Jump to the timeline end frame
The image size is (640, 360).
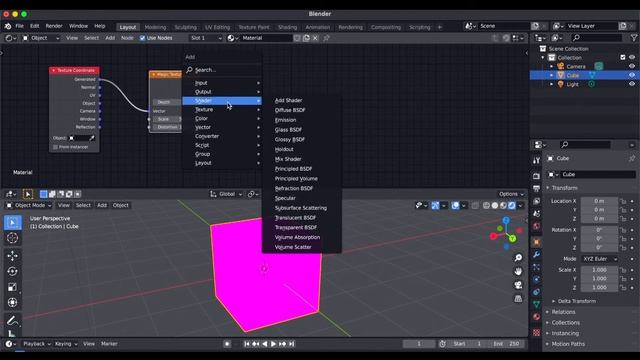tap(292, 344)
